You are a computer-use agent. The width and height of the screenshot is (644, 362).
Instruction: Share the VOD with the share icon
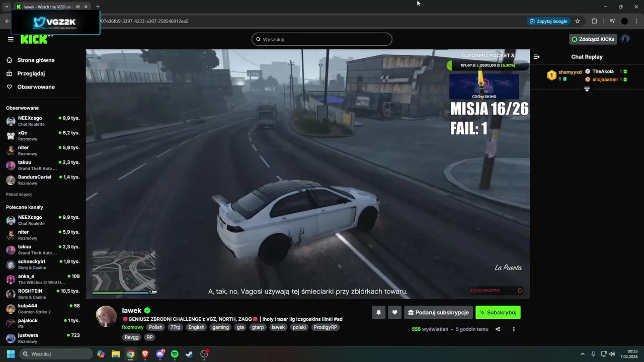pyautogui.click(x=498, y=329)
